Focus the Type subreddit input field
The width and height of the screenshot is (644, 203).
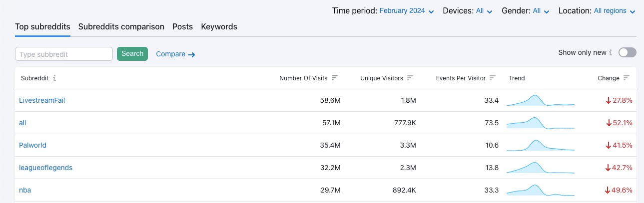64,54
